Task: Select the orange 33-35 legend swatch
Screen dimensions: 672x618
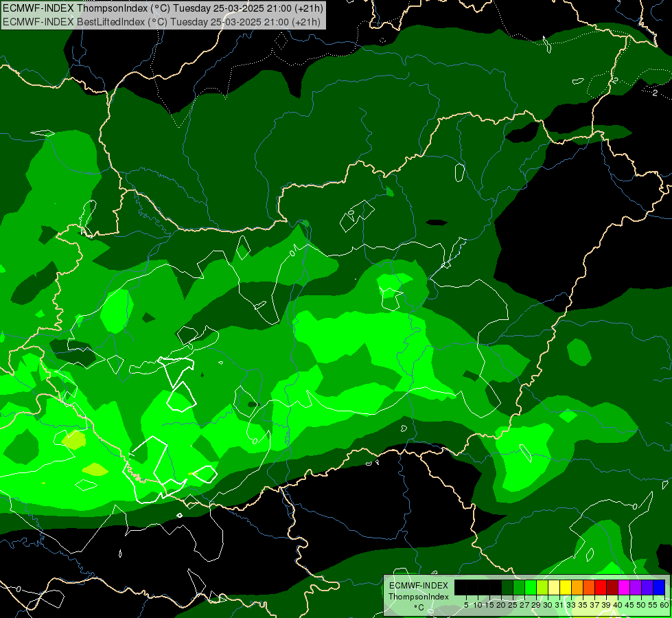Action: coord(577,587)
